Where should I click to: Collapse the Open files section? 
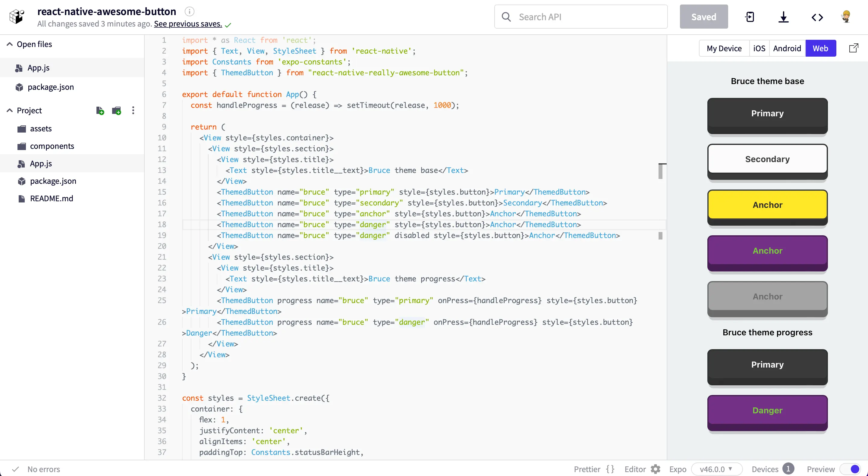(x=10, y=44)
